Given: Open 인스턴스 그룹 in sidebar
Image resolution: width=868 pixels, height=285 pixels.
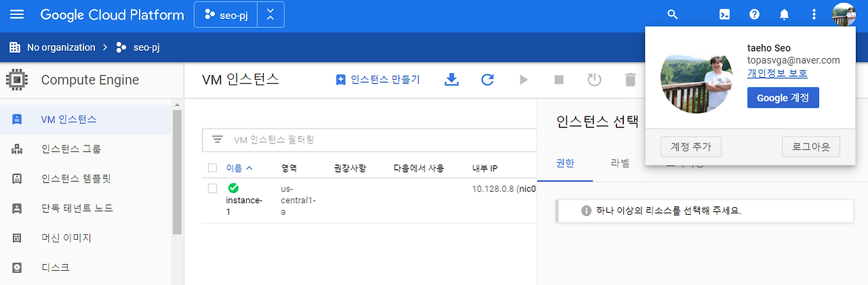Looking at the screenshot, I should click(x=71, y=149).
